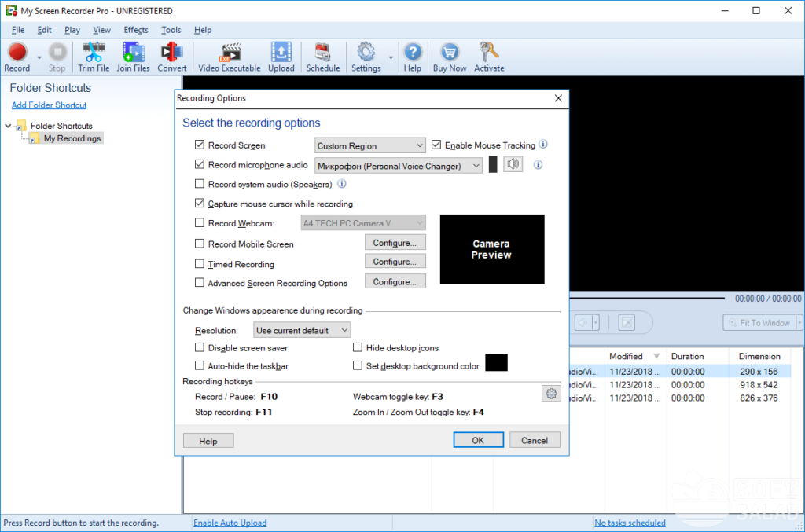Open the Convert tool in toolbar
This screenshot has width=805, height=532.
(x=171, y=57)
